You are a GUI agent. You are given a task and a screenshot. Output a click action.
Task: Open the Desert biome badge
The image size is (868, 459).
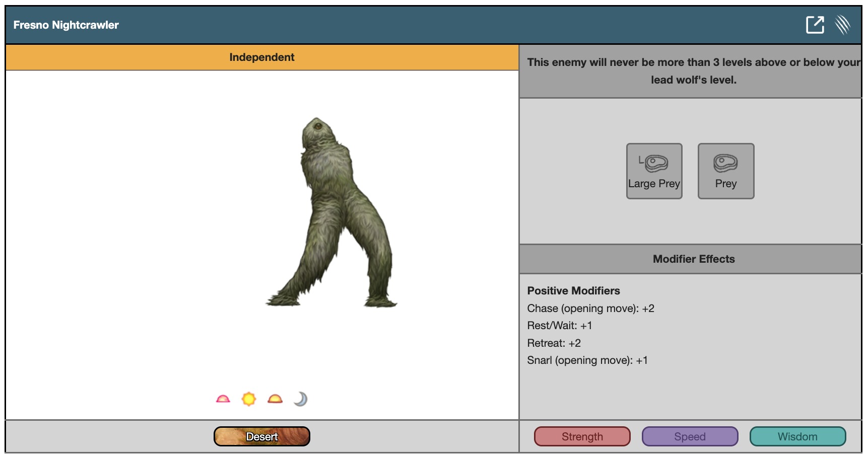pos(261,436)
